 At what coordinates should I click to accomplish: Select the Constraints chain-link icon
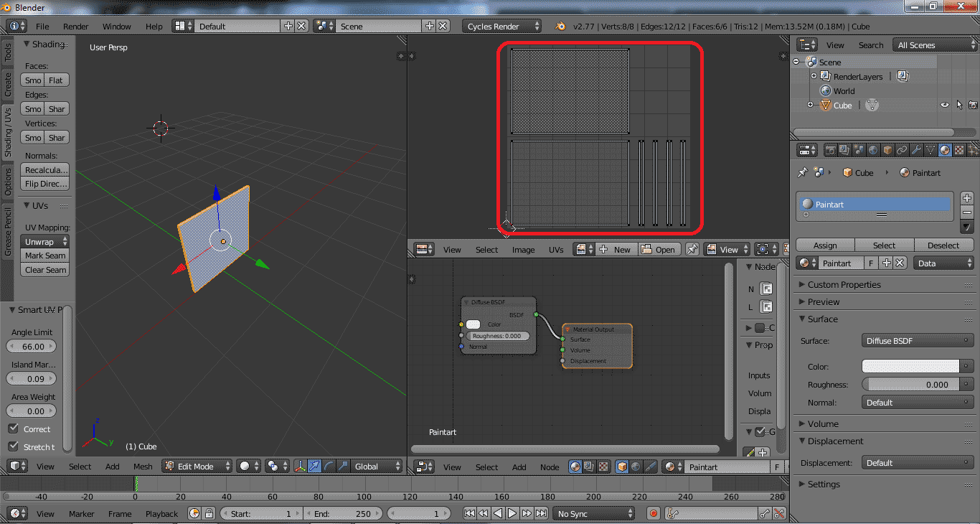tap(902, 149)
